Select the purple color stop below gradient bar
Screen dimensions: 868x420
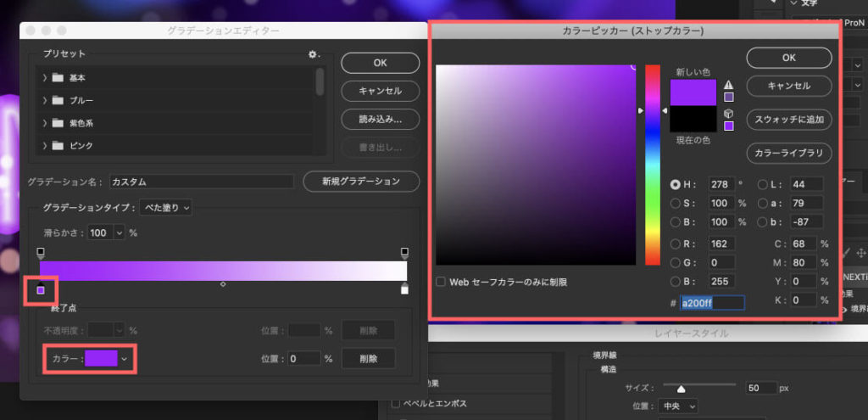click(41, 288)
